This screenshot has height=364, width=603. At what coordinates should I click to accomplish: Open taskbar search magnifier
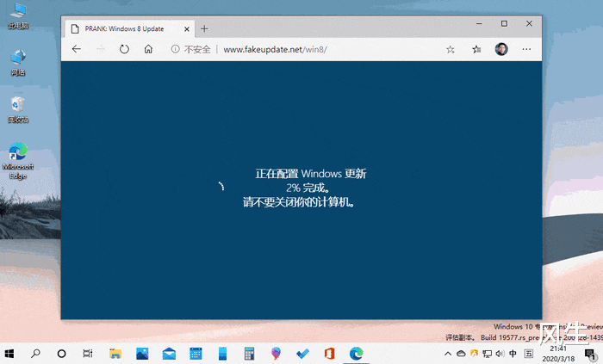[35, 354]
